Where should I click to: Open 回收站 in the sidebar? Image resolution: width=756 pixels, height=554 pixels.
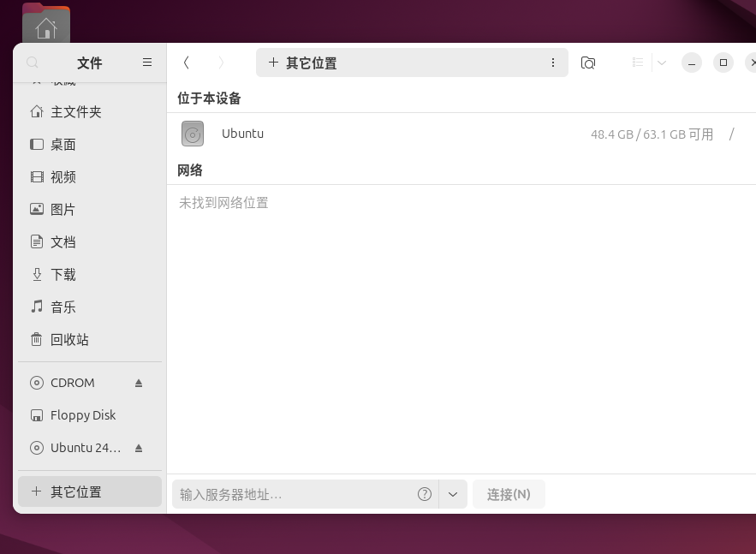(x=90, y=340)
